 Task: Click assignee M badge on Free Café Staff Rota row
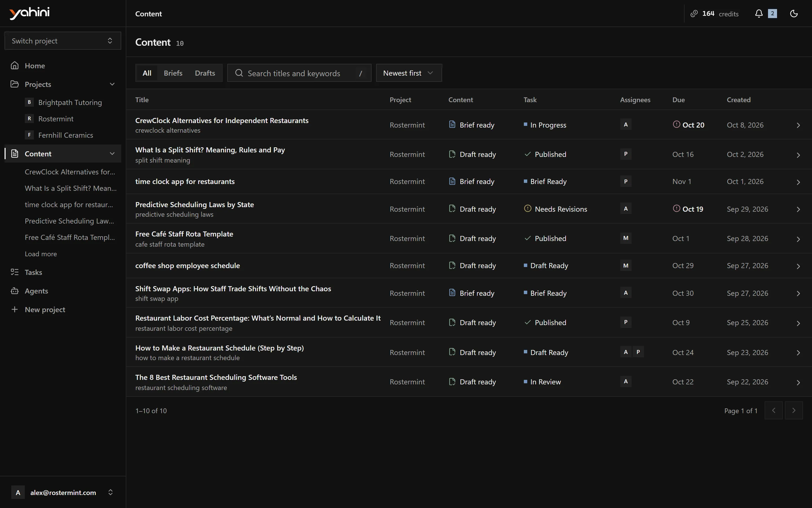coord(625,238)
